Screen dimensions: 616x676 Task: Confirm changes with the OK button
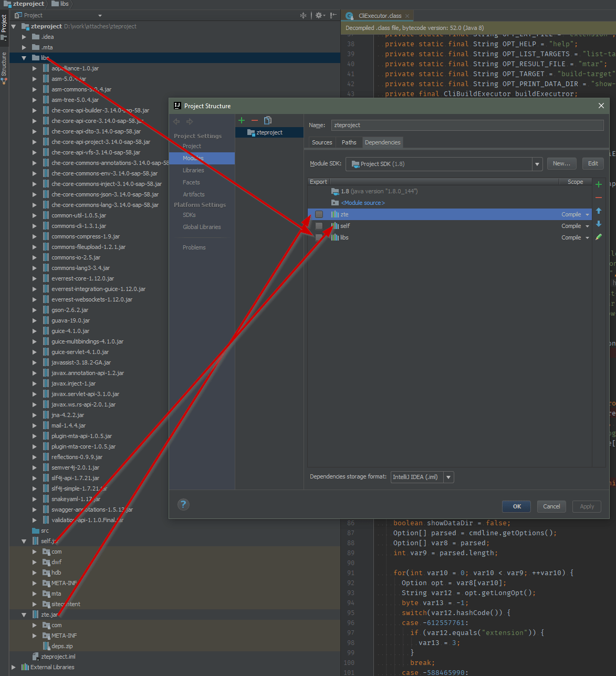tap(516, 506)
